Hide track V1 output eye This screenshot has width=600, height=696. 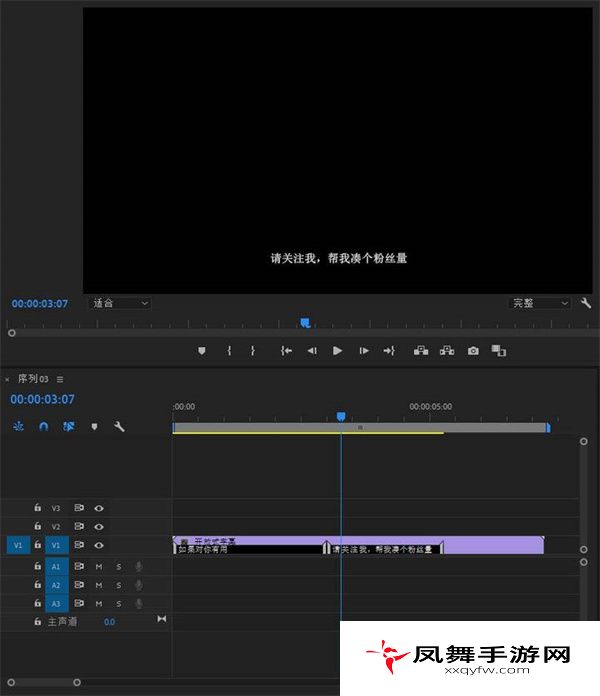[x=99, y=545]
